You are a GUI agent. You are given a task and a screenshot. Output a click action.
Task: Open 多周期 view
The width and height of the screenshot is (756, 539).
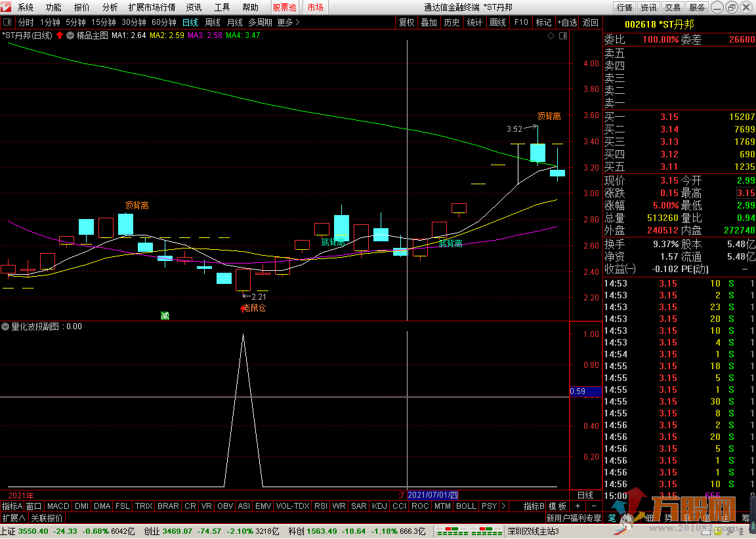[261, 22]
